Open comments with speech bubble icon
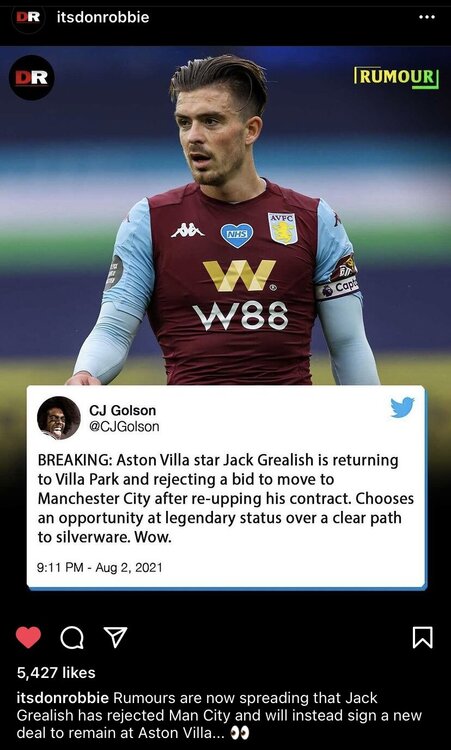The height and width of the screenshot is (750, 451). 72,638
